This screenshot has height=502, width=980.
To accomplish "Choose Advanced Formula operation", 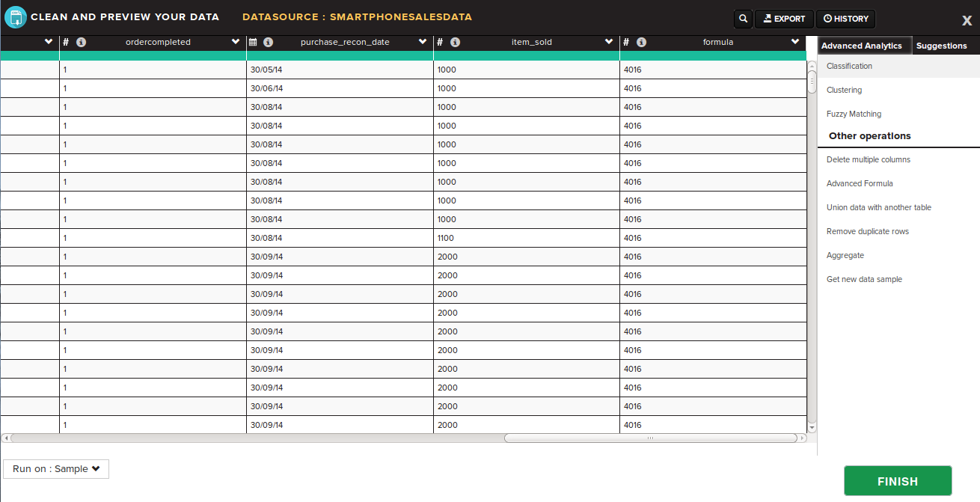I will pos(860,183).
